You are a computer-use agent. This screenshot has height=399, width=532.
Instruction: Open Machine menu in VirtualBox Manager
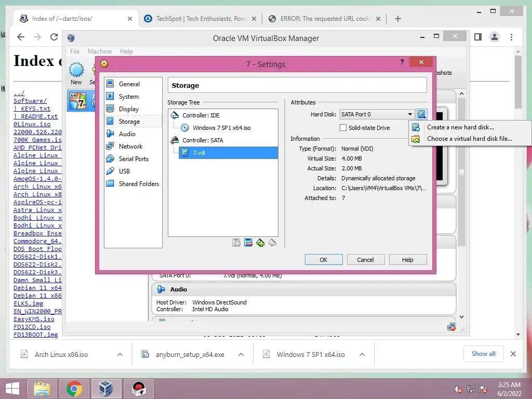(x=100, y=51)
